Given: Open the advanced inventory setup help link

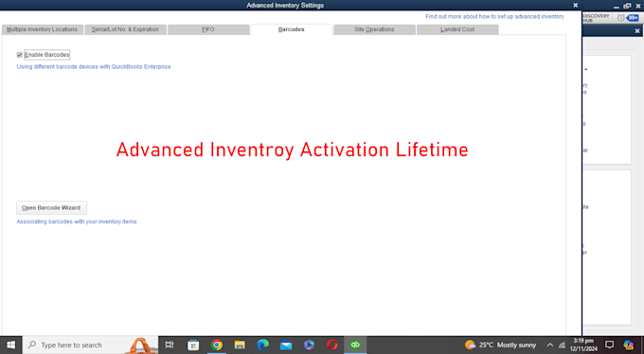Looking at the screenshot, I should [x=494, y=16].
